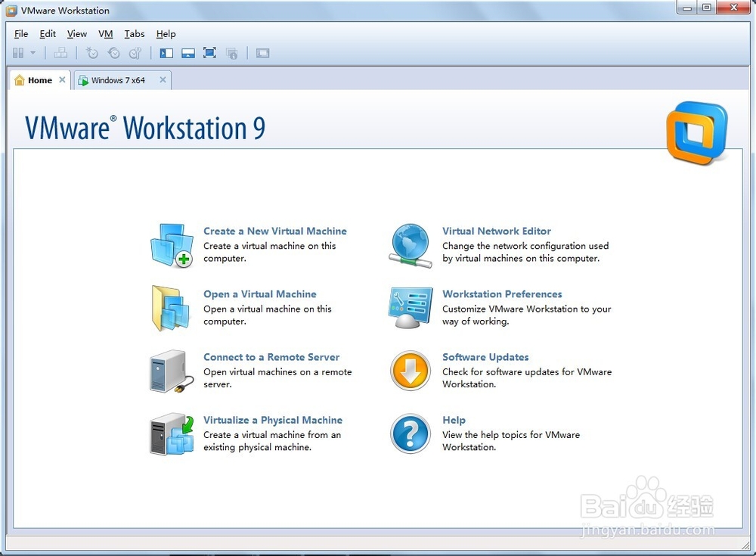Open the File menu
Image resolution: width=756 pixels, height=556 pixels.
click(x=21, y=34)
